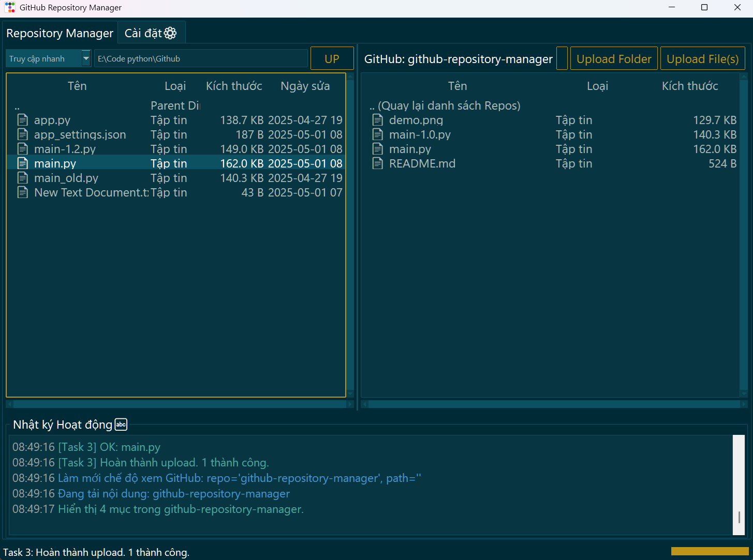The height and width of the screenshot is (560, 753).
Task: Click log line 'Đang tải nội dung'
Action: tap(174, 494)
